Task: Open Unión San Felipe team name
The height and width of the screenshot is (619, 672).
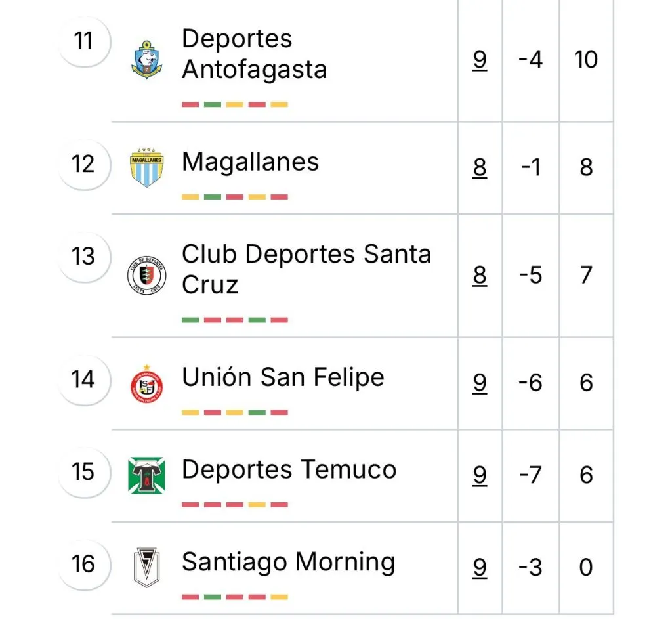Action: click(x=283, y=377)
